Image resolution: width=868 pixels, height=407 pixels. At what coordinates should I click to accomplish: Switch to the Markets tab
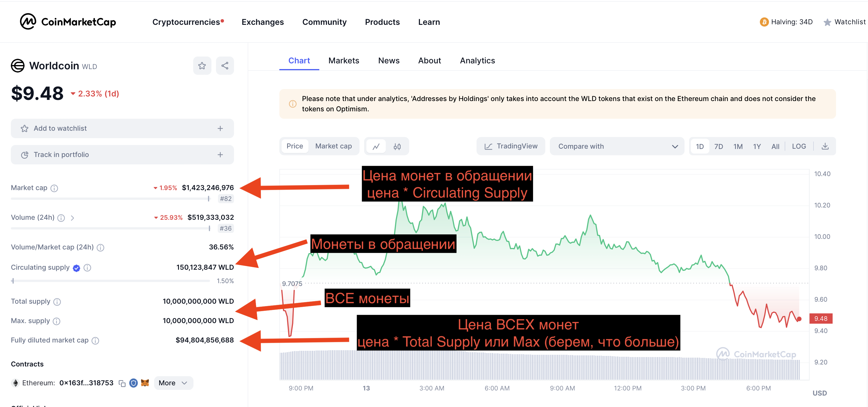tap(343, 61)
